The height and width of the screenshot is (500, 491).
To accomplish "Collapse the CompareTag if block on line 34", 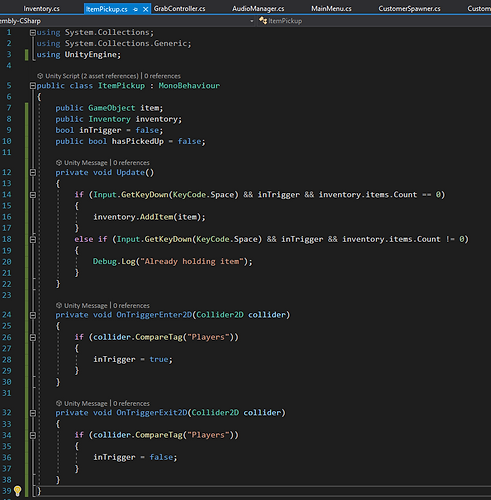I will click(x=33, y=435).
